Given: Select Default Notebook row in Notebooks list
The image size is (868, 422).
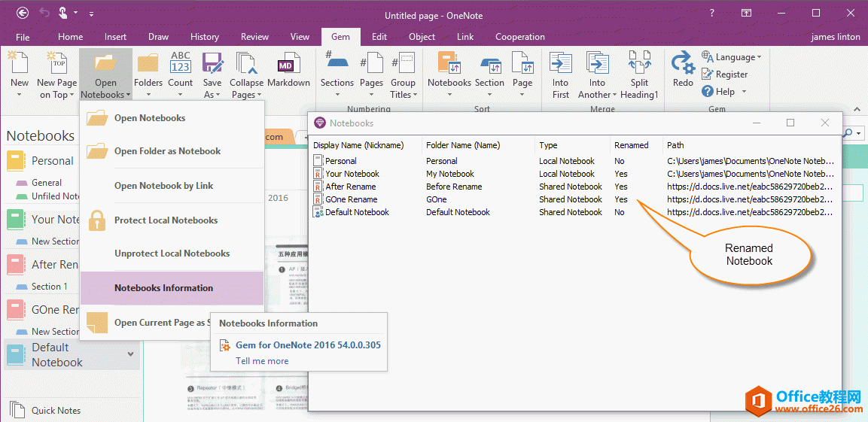Looking at the screenshot, I should [574, 212].
